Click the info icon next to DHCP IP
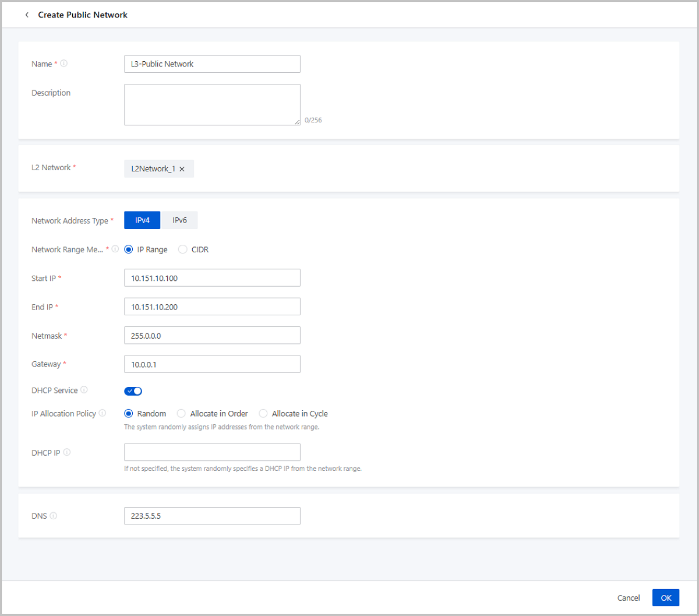 click(67, 452)
